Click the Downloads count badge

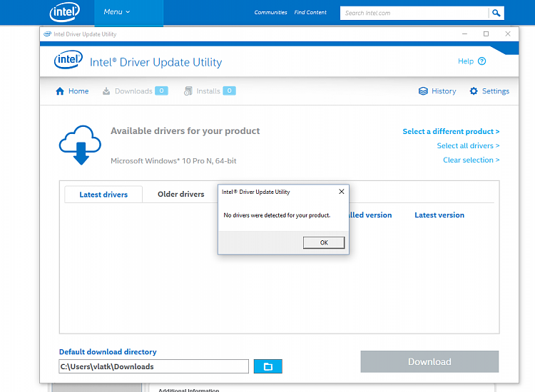pos(161,91)
